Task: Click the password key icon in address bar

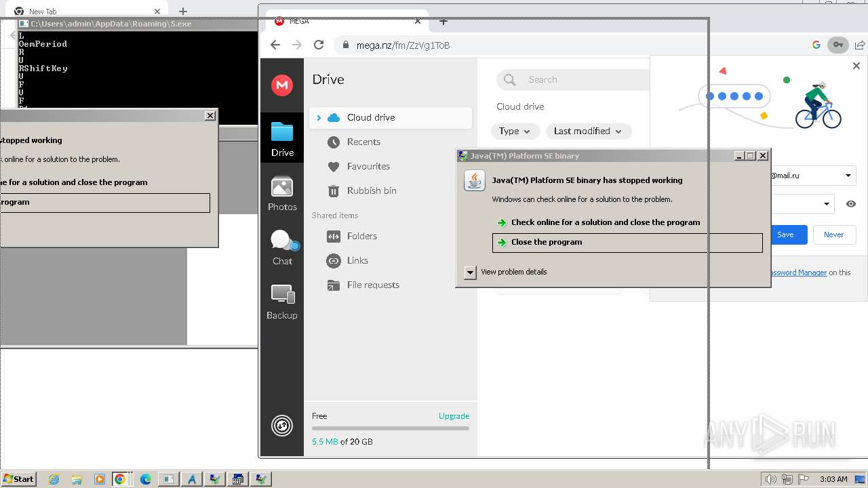Action: pyautogui.click(x=838, y=45)
